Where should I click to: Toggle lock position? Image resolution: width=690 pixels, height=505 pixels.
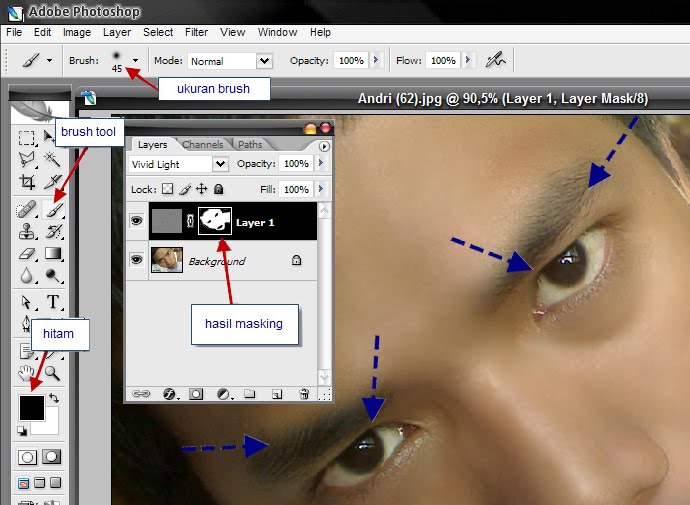point(202,189)
